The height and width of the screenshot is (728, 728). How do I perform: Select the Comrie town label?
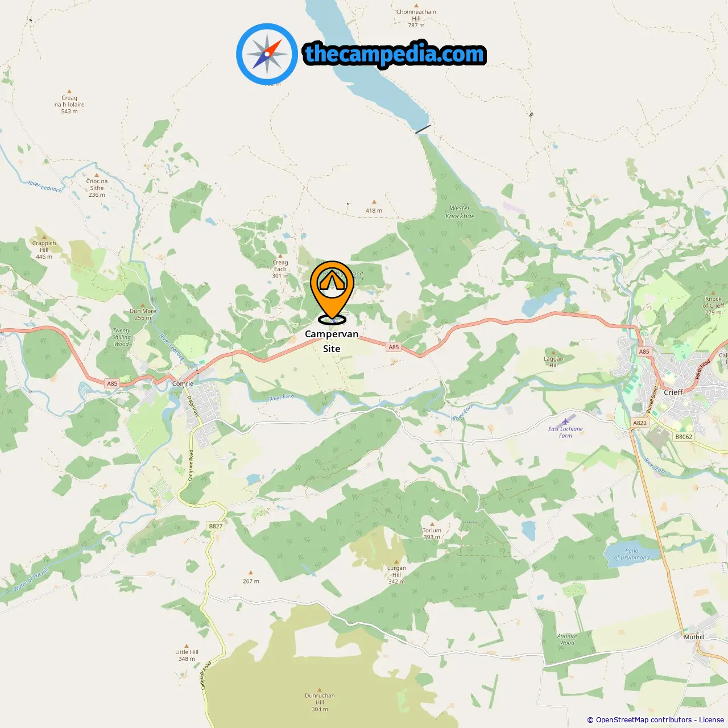[x=183, y=383]
